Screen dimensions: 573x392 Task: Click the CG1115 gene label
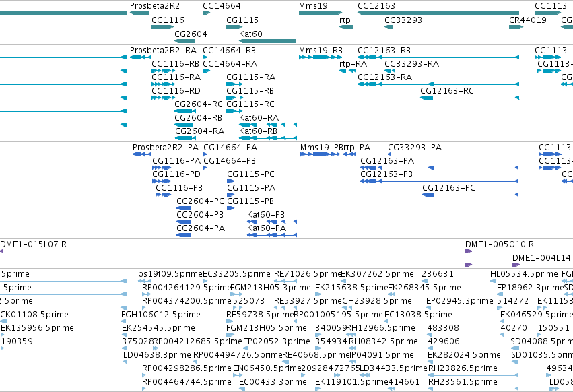tap(242, 20)
